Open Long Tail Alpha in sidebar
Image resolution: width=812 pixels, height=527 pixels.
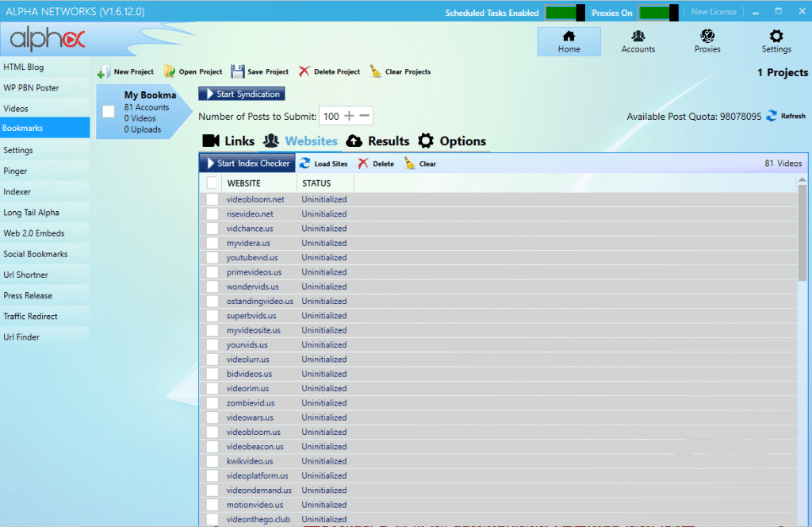pyautogui.click(x=44, y=213)
